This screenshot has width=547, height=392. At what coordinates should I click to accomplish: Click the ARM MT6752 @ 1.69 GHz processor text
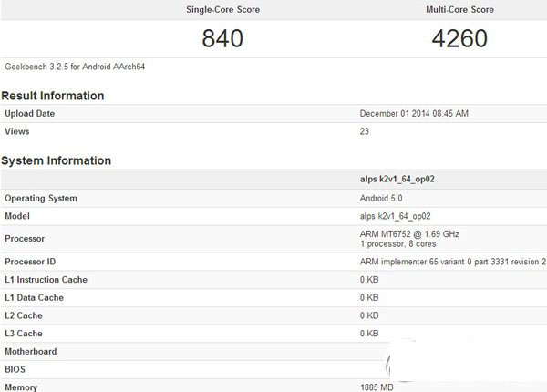[410, 234]
